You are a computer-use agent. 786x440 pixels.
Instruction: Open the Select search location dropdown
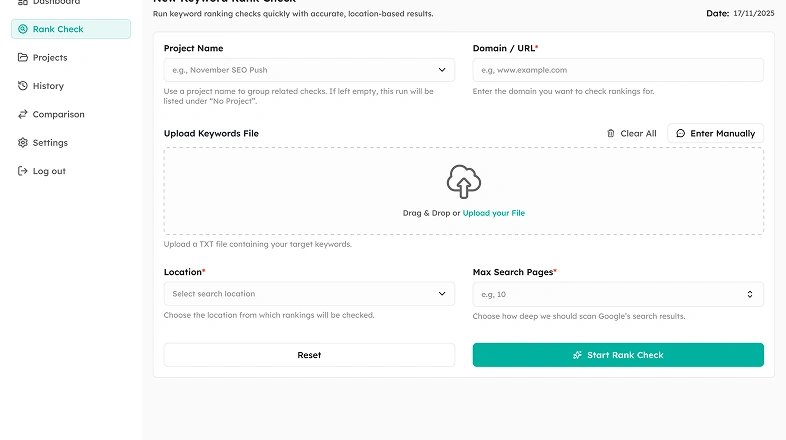point(442,294)
